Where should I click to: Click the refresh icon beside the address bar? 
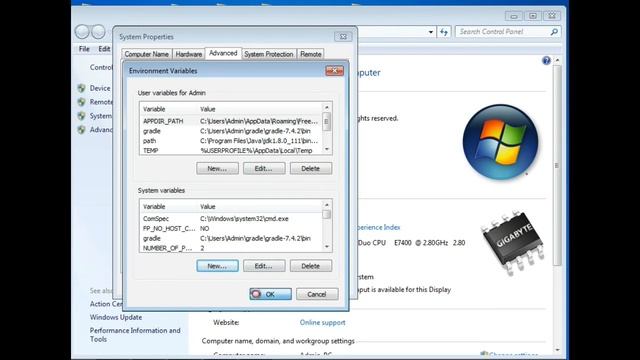(444, 32)
